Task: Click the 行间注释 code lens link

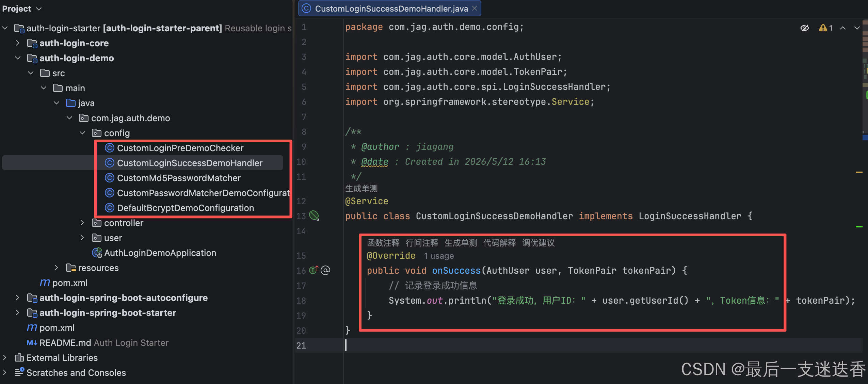Action: point(422,243)
